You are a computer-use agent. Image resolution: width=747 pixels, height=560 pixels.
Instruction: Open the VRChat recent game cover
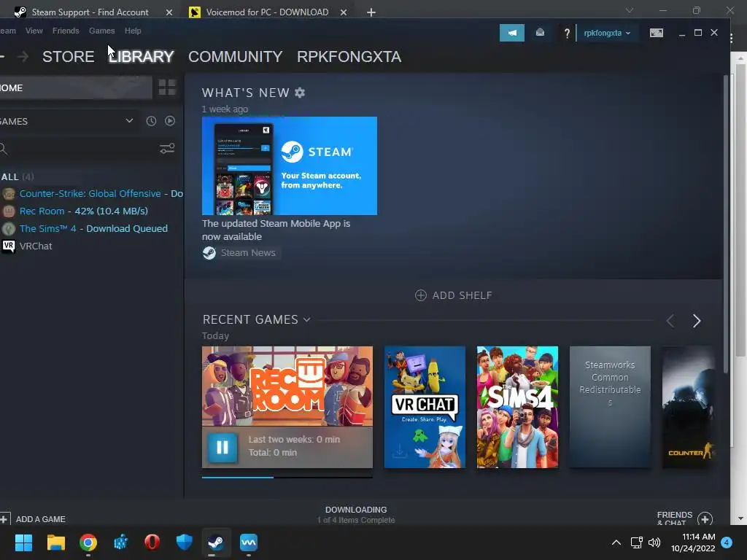point(425,407)
